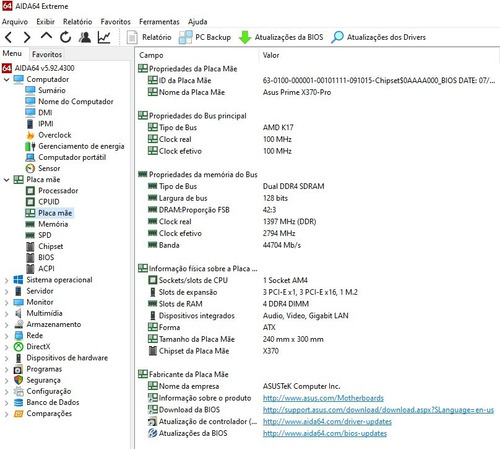Click the CPUID chip icon
The image size is (500, 449).
[x=30, y=202]
